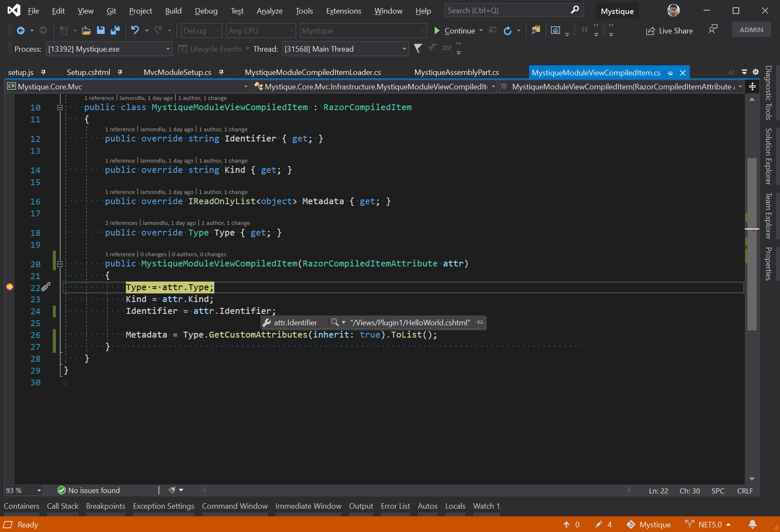This screenshot has width=780, height=532.
Task: Click the Navigate Backward arrow icon
Action: (20, 30)
